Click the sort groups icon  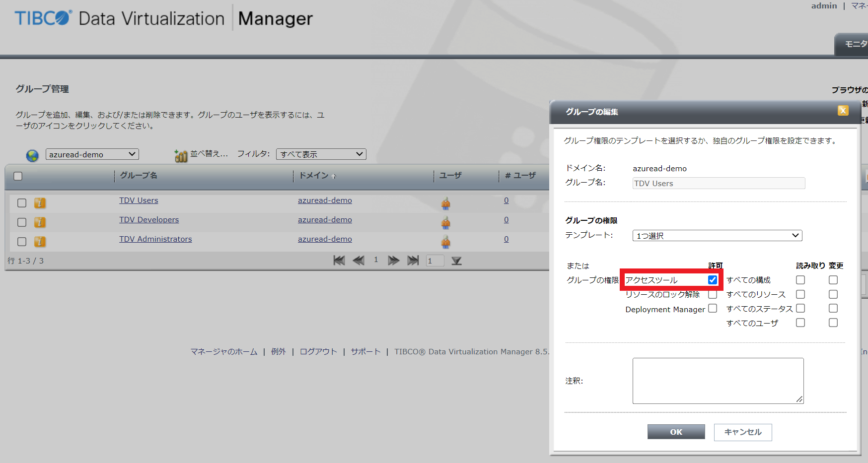point(181,156)
